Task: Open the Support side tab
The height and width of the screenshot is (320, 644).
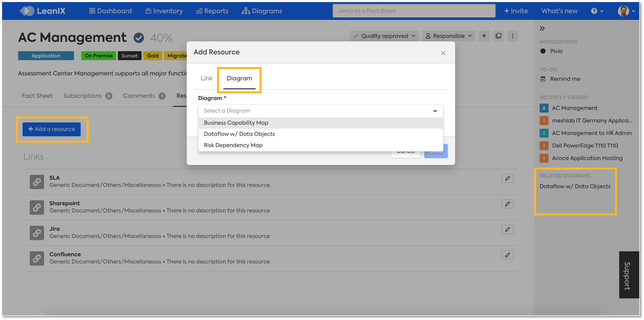Action: [x=629, y=275]
